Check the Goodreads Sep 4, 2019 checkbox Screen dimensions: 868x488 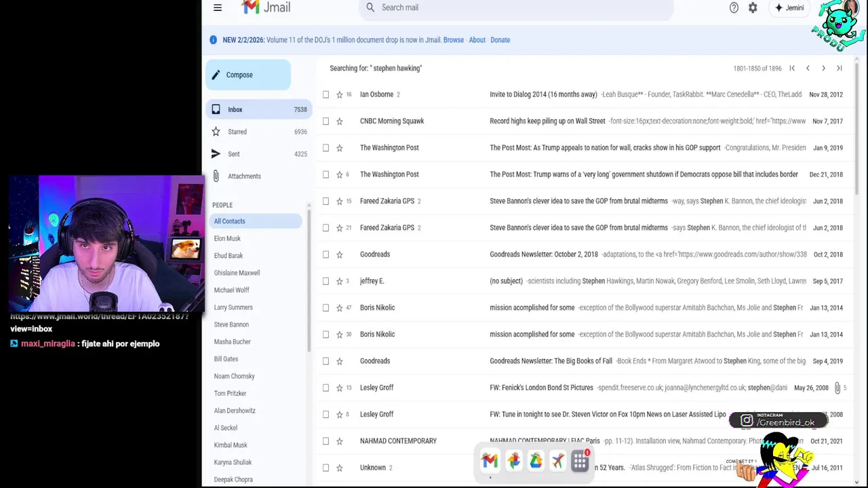point(325,361)
